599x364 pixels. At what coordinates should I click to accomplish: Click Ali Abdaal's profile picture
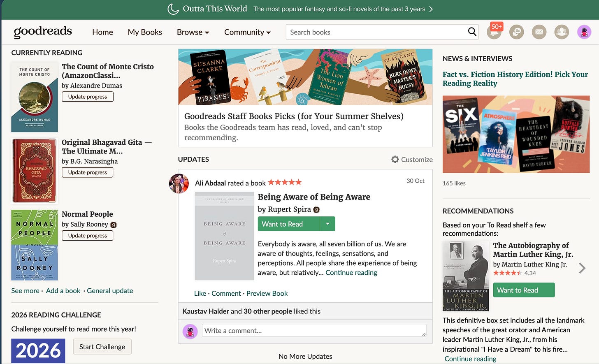(x=179, y=183)
